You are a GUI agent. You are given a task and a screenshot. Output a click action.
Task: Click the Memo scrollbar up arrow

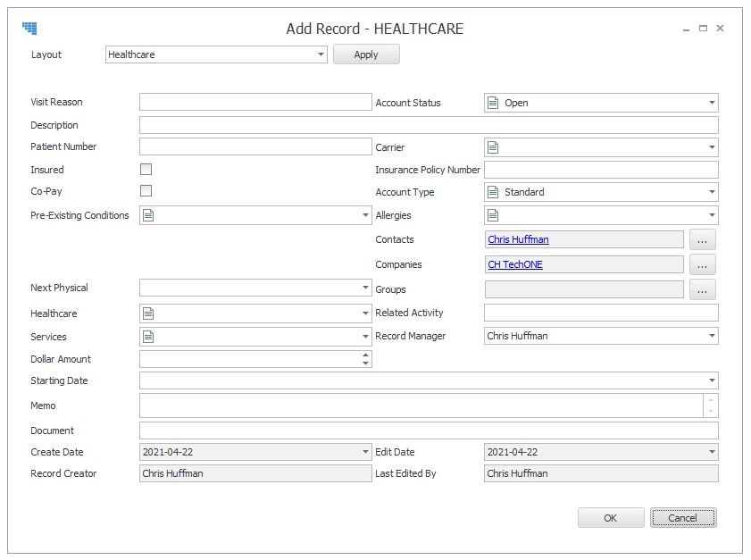711,399
